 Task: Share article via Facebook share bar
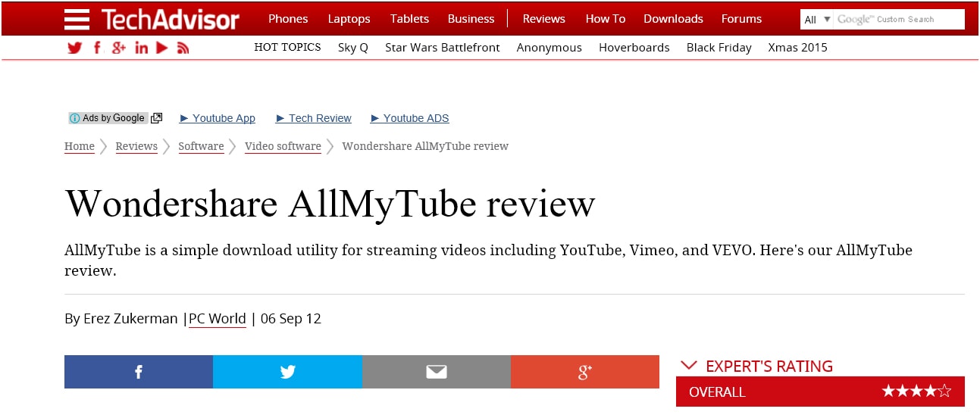click(x=139, y=372)
